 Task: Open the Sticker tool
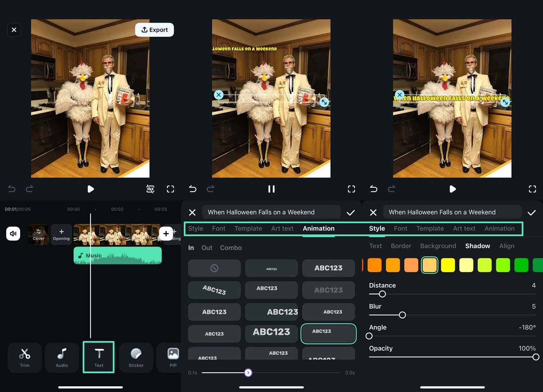click(136, 357)
